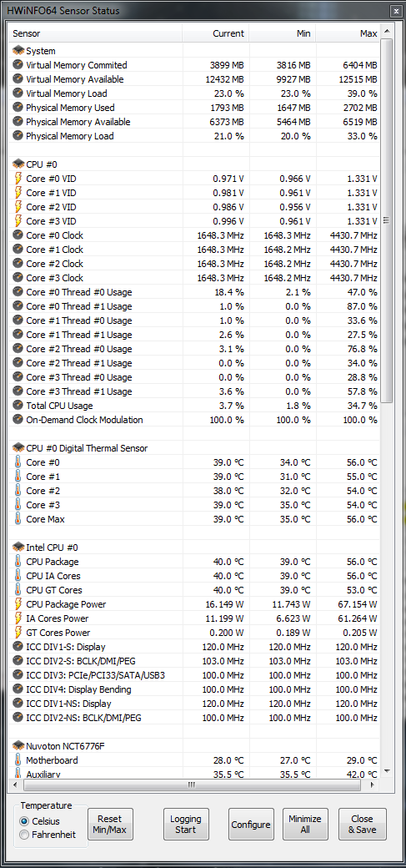Reset Min/Max values
This screenshot has width=406, height=868.
(109, 825)
